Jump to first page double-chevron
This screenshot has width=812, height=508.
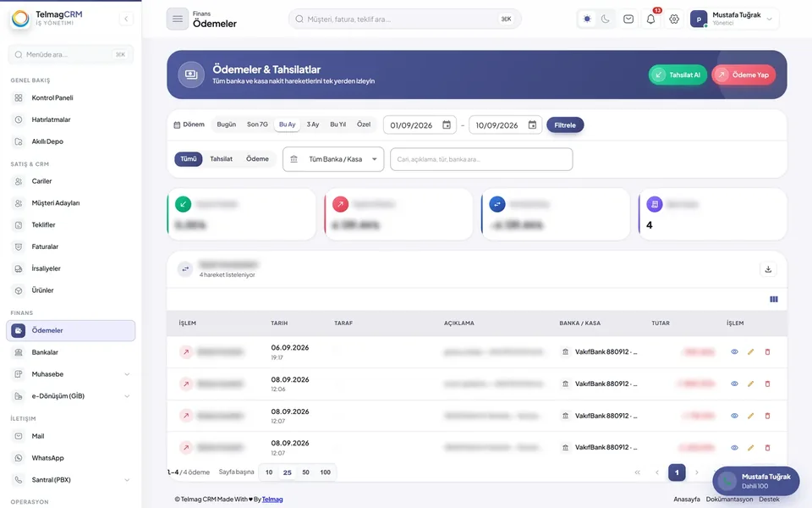638,472
